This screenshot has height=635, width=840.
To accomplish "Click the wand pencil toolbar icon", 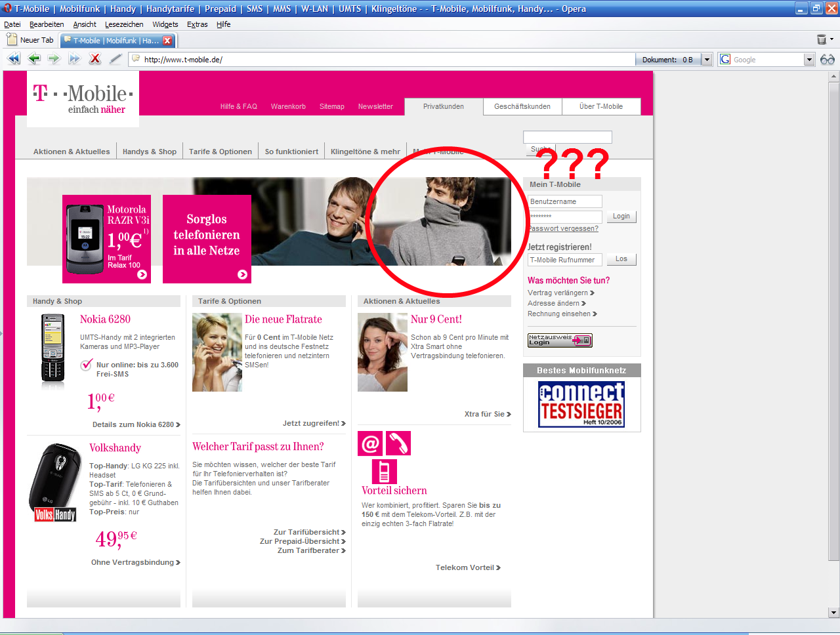I will pyautogui.click(x=115, y=59).
